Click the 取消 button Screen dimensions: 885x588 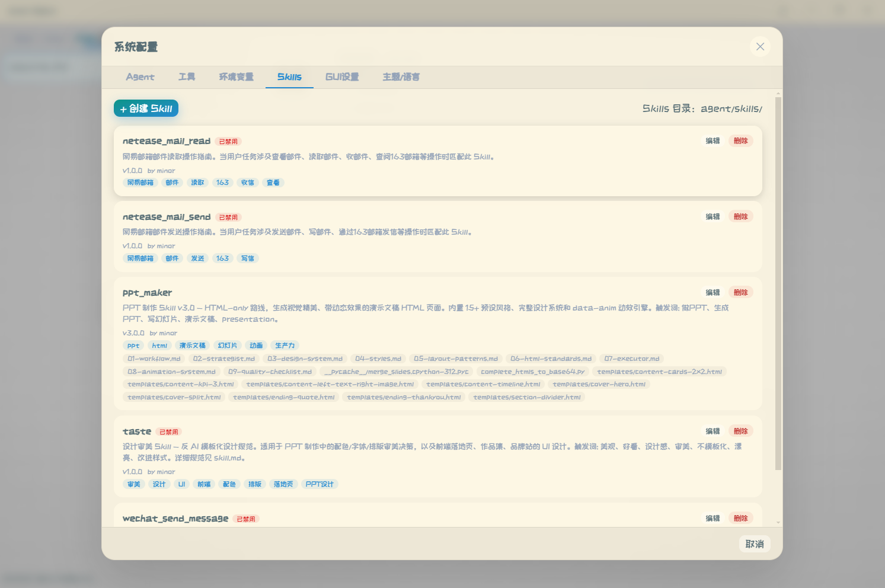tap(754, 544)
